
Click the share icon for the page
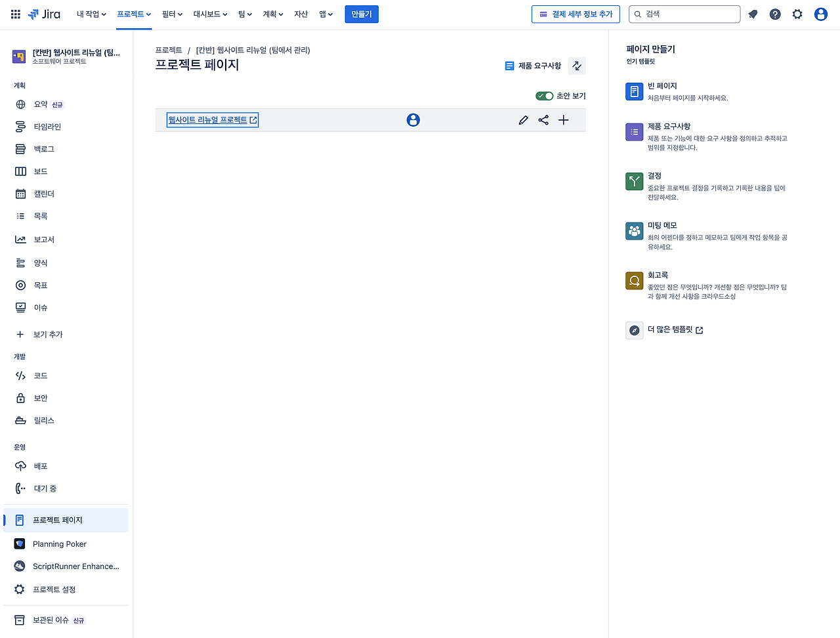tap(543, 120)
